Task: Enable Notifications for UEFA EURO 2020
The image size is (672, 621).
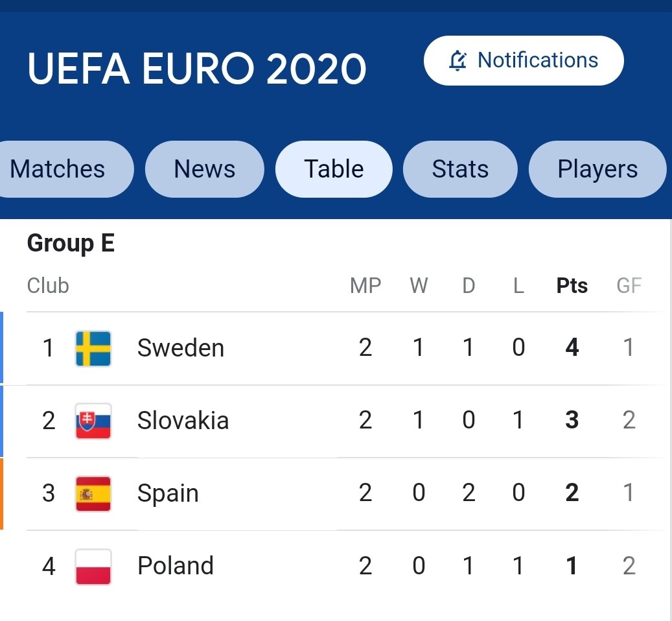Action: [x=524, y=61]
